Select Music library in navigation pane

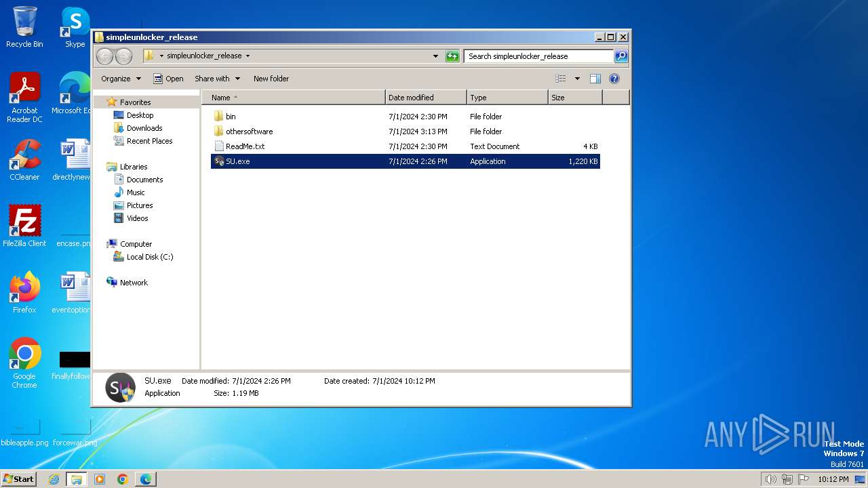click(136, 192)
